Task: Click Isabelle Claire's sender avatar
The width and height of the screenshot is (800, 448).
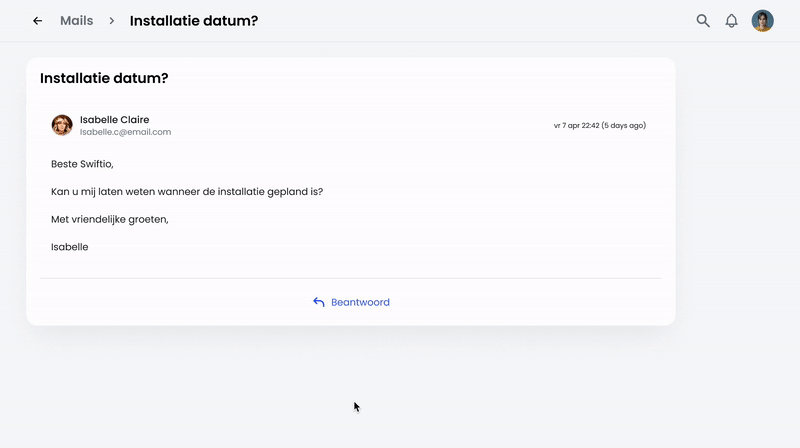Action: point(62,125)
